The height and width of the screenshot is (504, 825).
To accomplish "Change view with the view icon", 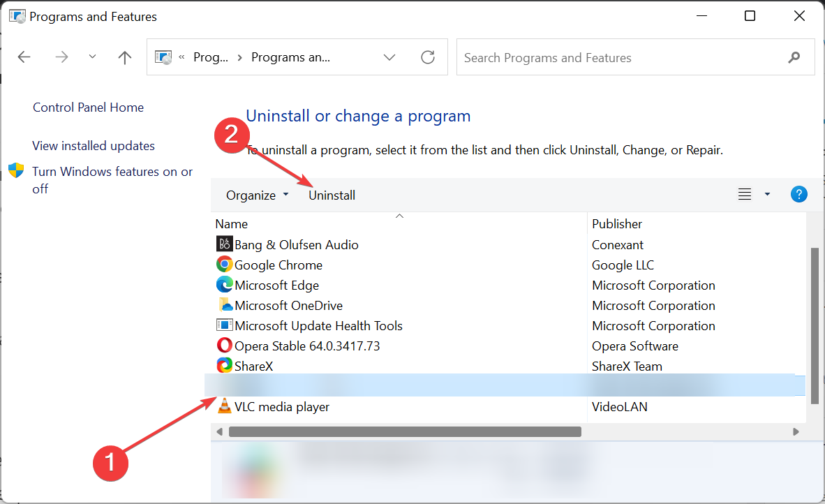I will [745, 194].
